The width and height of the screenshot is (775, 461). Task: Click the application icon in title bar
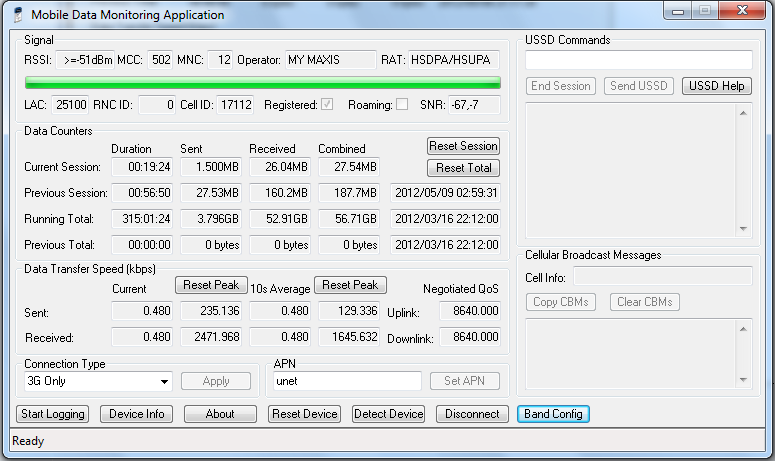coord(17,15)
